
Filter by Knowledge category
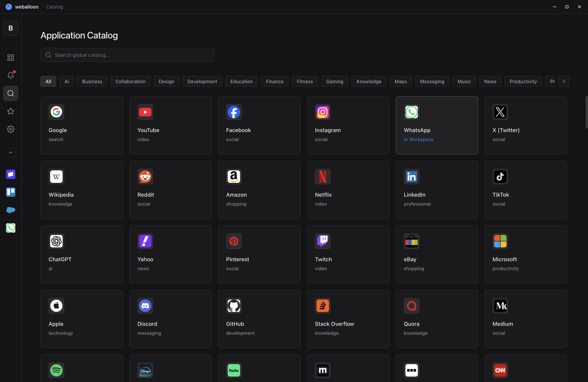369,82
